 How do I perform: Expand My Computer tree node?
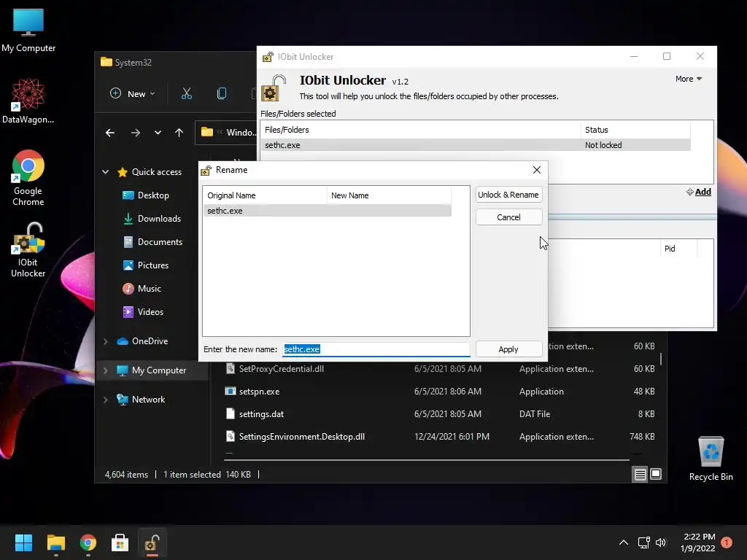coord(105,370)
